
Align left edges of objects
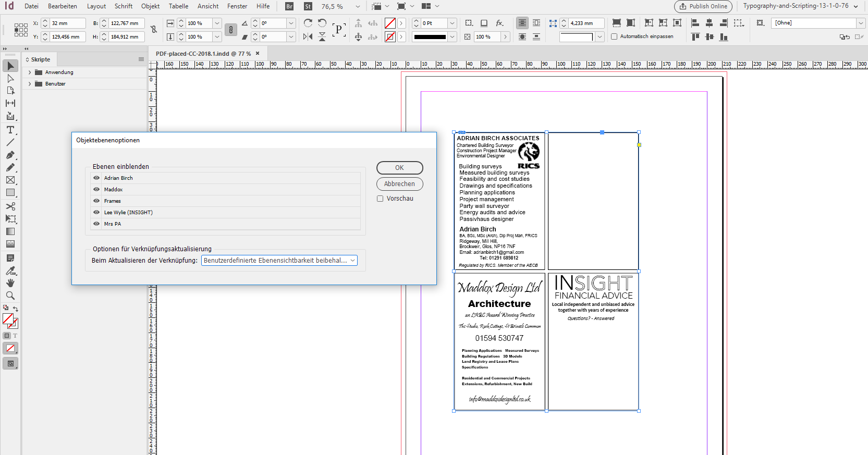695,23
